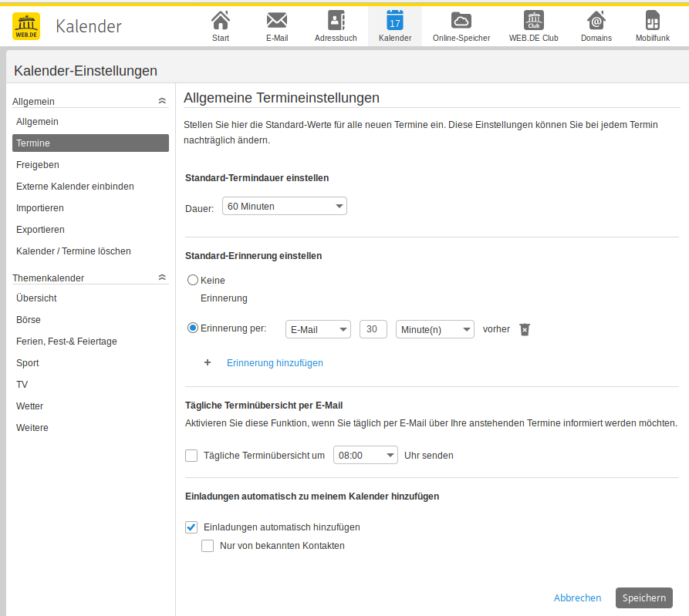Open the WEB.DE Club icon
This screenshot has width=689, height=616.
[x=533, y=21]
